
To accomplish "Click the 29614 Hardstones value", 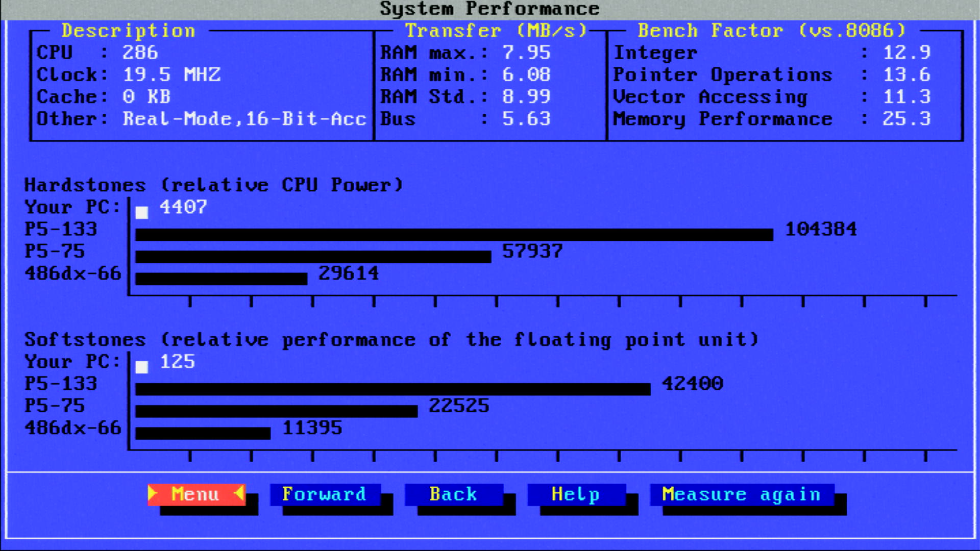I will tap(349, 273).
